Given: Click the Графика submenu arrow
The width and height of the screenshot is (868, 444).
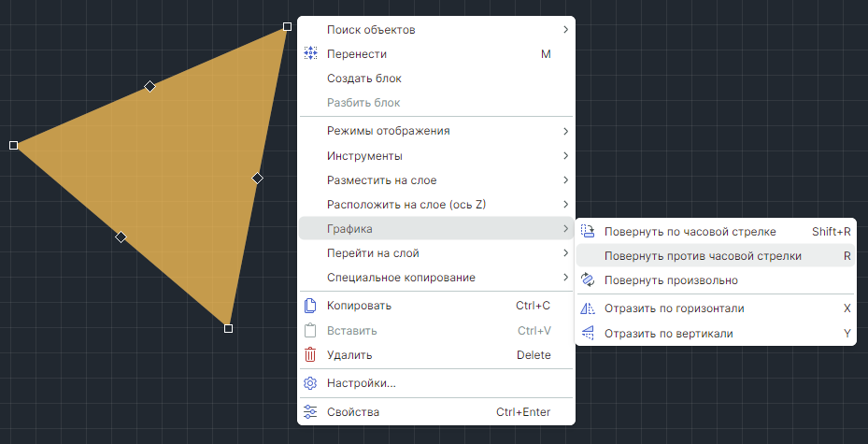Looking at the screenshot, I should [565, 229].
